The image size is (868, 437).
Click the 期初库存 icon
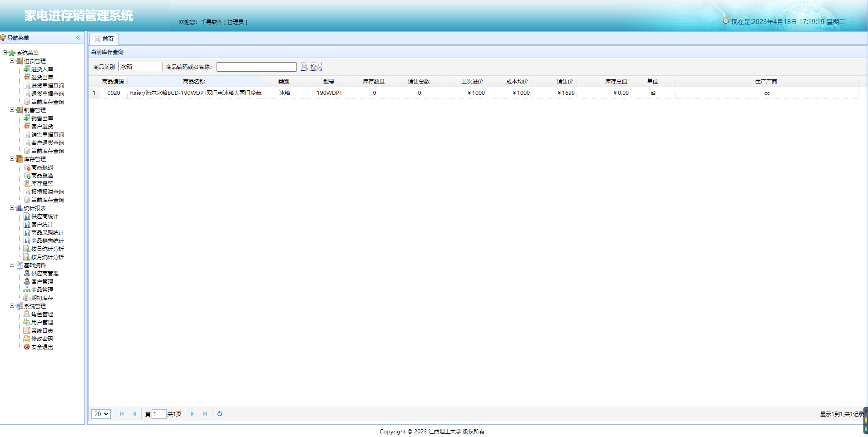27,298
